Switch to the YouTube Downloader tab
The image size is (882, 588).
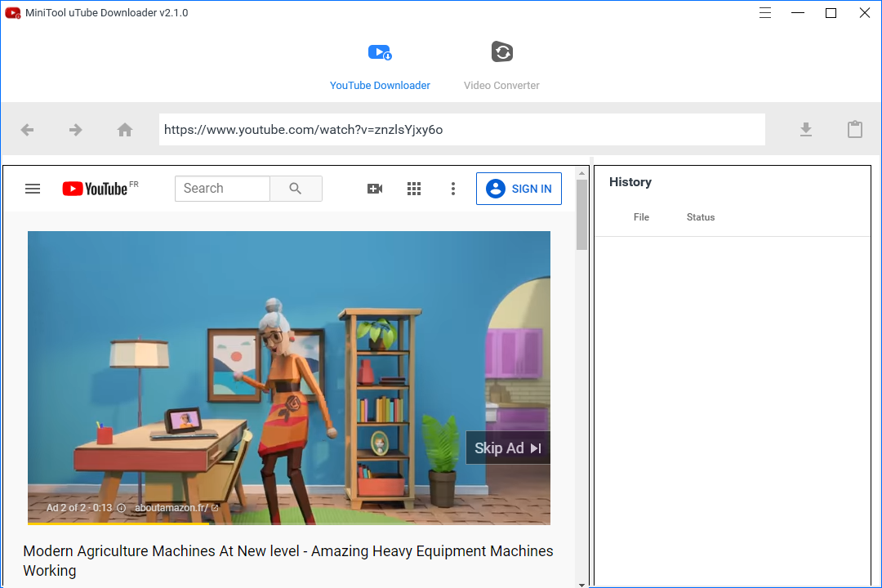[380, 68]
